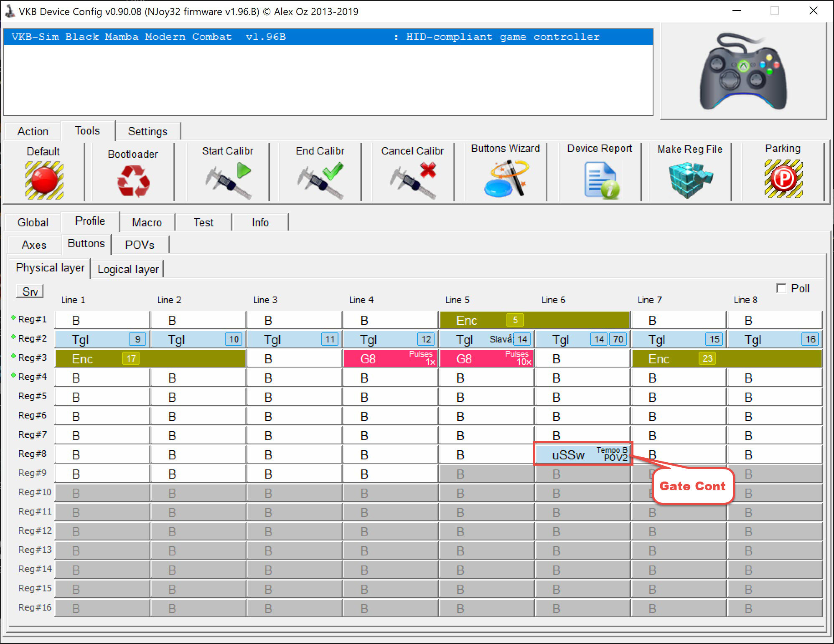Click the G8 Pulses 10x cell
Viewport: 834px width, 644px height.
486,359
